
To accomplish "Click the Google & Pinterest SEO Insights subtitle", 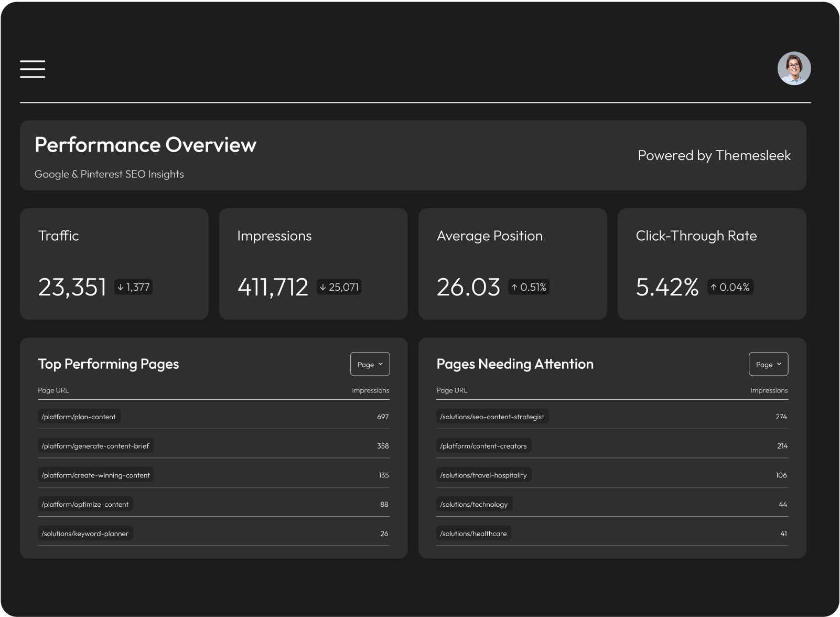I will point(109,174).
